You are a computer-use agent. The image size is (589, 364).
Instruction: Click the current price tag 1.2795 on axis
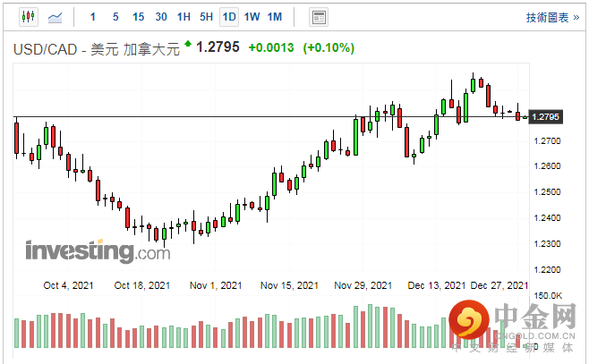click(545, 116)
